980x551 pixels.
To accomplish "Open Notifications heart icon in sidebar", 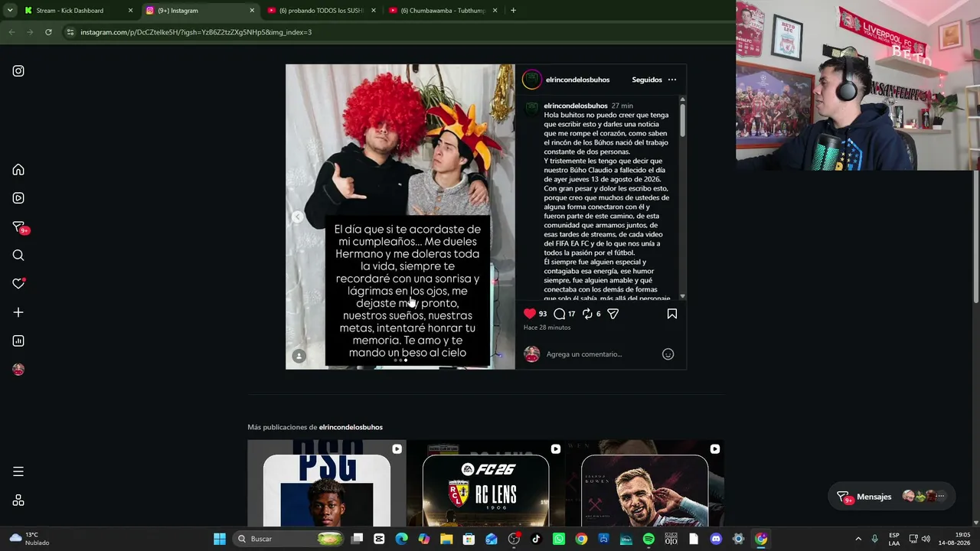I will [x=18, y=284].
